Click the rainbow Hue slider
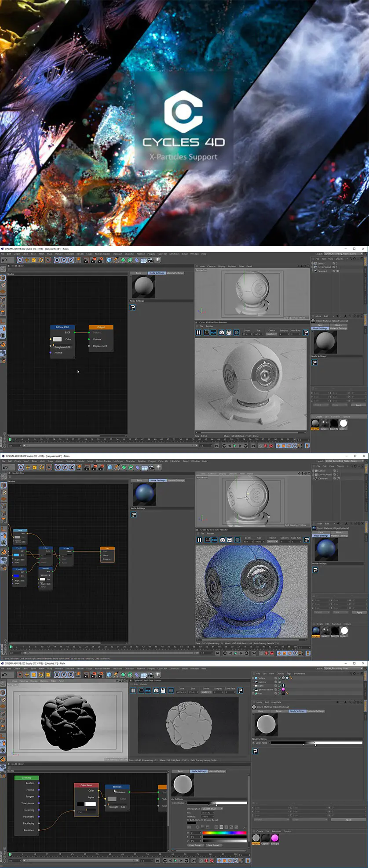Viewport: 369px width, 868px height. pyautogui.click(x=224, y=832)
